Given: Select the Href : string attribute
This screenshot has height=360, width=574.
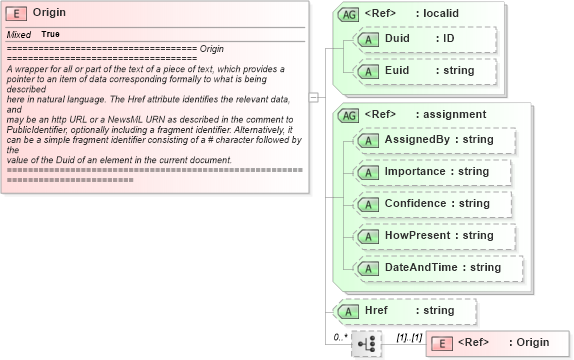Looking at the screenshot, I should 406,312.
